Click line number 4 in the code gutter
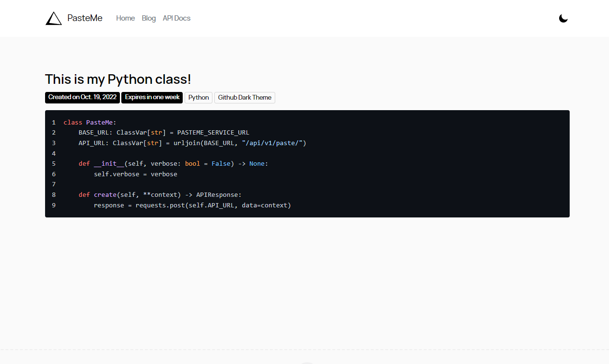This screenshot has width=609, height=364. tap(54, 154)
